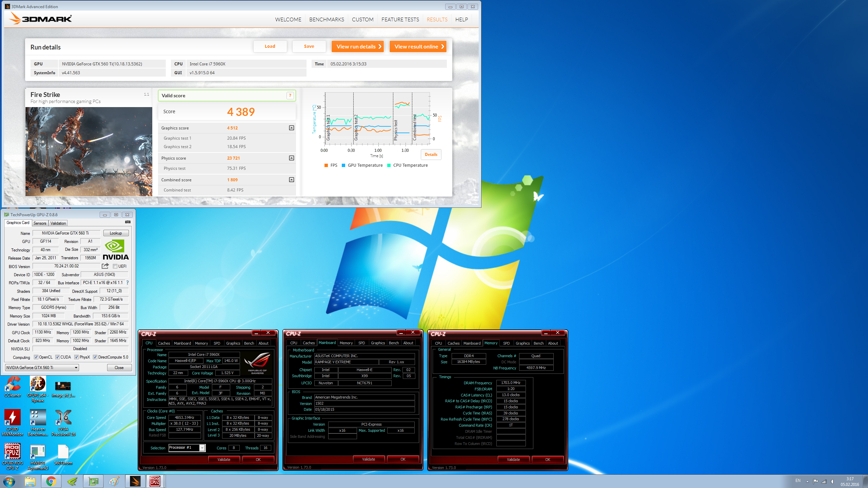Click the NVIDIA logo in GPU-Z
Image resolution: width=868 pixels, height=488 pixels.
(x=115, y=250)
